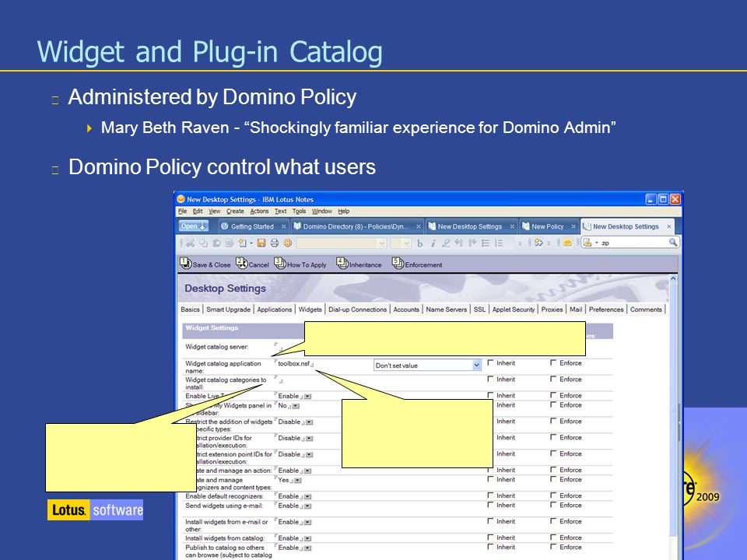Click the Print icon in toolbar

[x=275, y=243]
